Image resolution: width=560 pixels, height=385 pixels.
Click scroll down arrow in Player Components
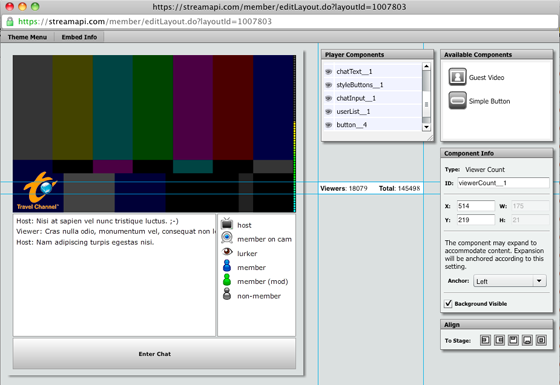(x=426, y=127)
